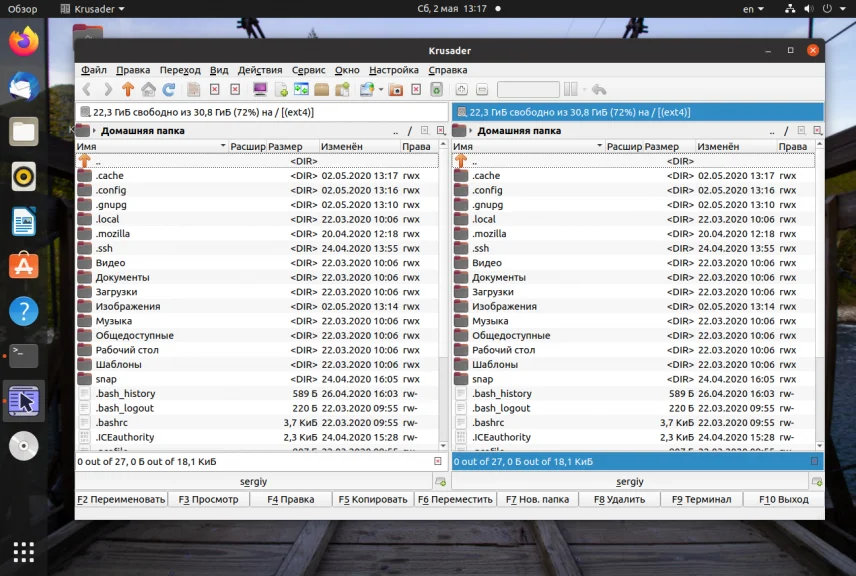856x576 pixels.
Task: Click the compare directories toolbar icon
Action: pyautogui.click(x=302, y=90)
